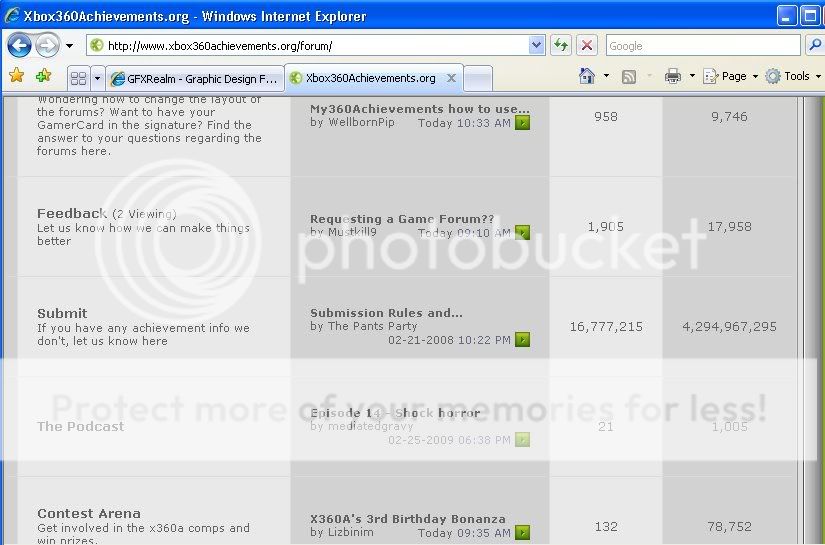Image resolution: width=825 pixels, height=545 pixels.
Task: Click the Google search input box
Action: tap(700, 45)
